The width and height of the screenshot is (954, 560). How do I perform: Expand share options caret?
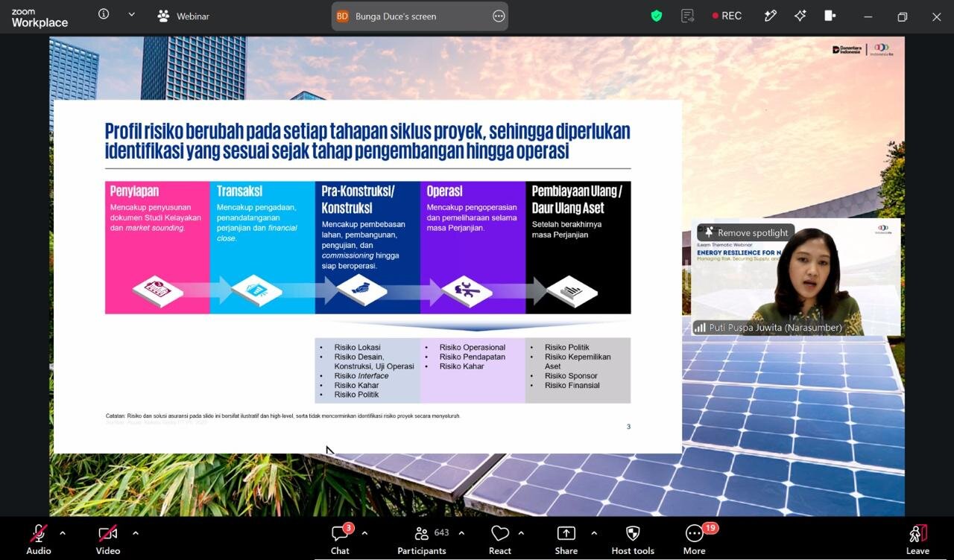[594, 533]
